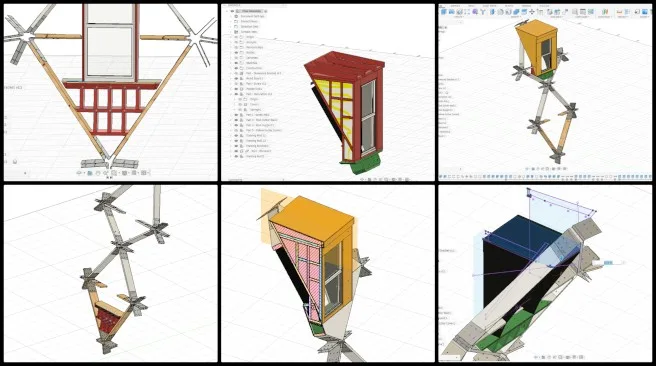Click Move/Copy four-arrow icon in Fusion toolbar
Screen dimensions: 656x366
(x=532, y=12)
